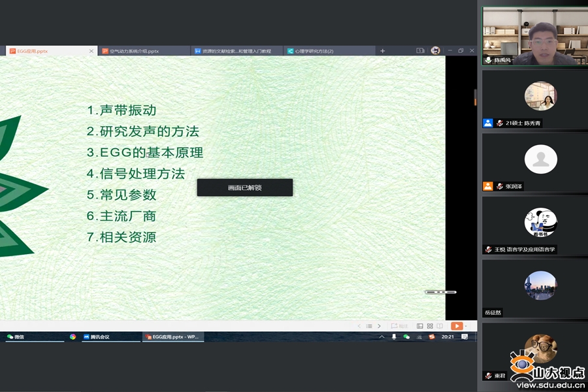This screenshot has width=588, height=392.
Task: Close the EGG应用.pptx tab
Action: point(91,51)
